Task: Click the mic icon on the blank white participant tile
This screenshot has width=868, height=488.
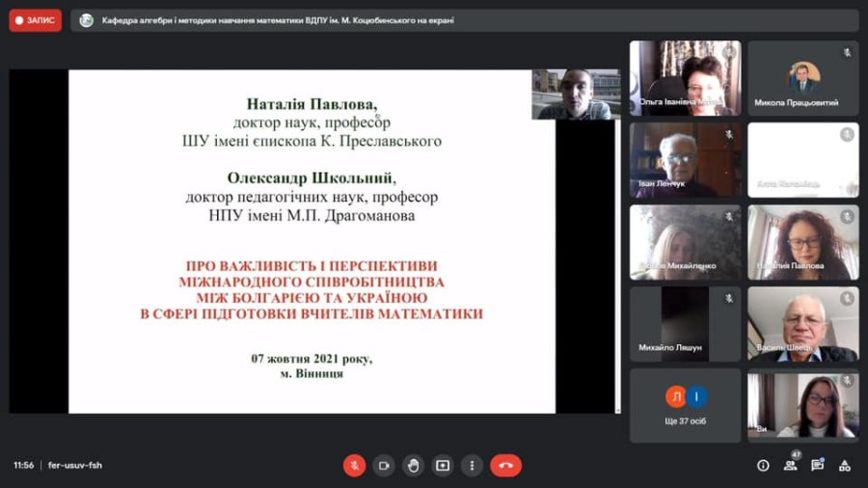Action: click(x=847, y=134)
